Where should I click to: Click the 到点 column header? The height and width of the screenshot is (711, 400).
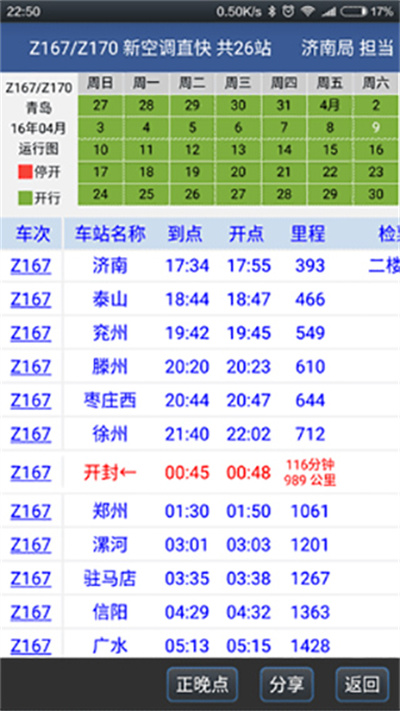click(185, 234)
